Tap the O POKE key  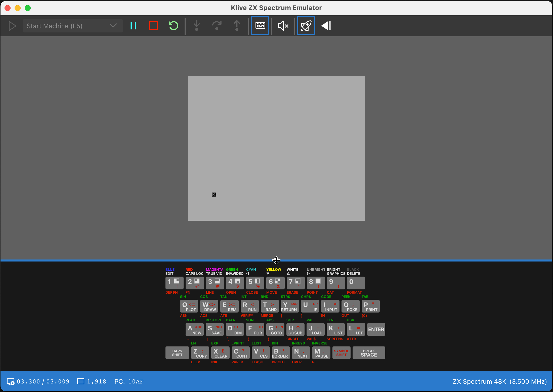coord(350,306)
